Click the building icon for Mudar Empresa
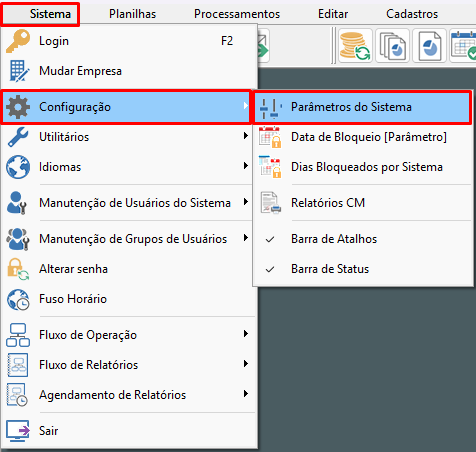Screen dimensions: 476x452 [x=18, y=71]
